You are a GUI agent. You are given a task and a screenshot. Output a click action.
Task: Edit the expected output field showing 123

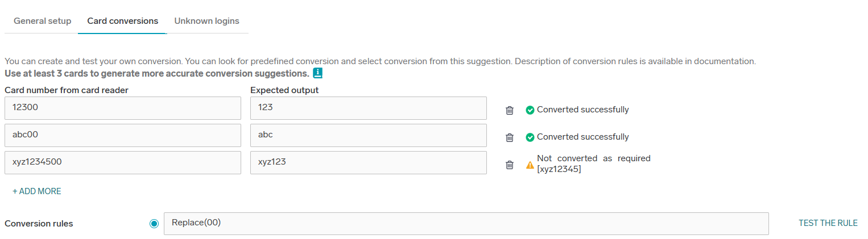coord(368,108)
